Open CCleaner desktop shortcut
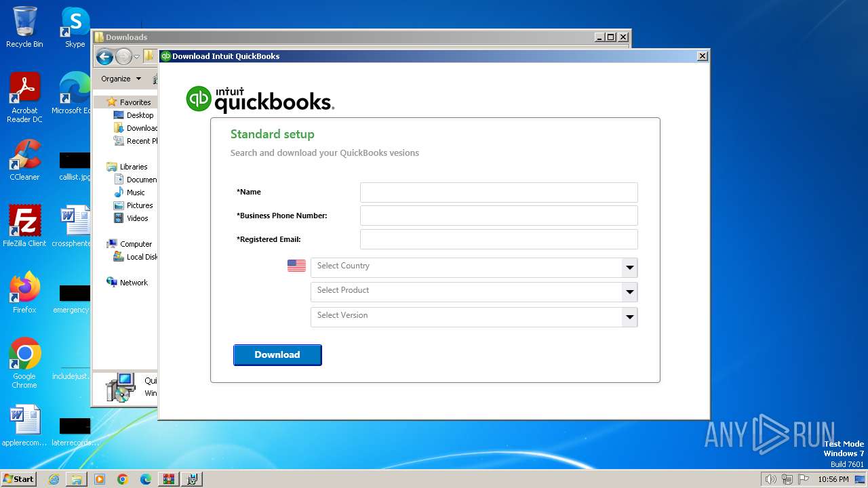The width and height of the screenshot is (868, 488). pos(24,160)
